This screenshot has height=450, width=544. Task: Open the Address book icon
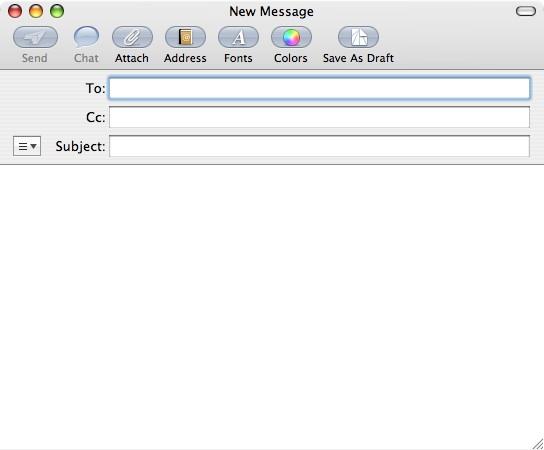(x=185, y=37)
